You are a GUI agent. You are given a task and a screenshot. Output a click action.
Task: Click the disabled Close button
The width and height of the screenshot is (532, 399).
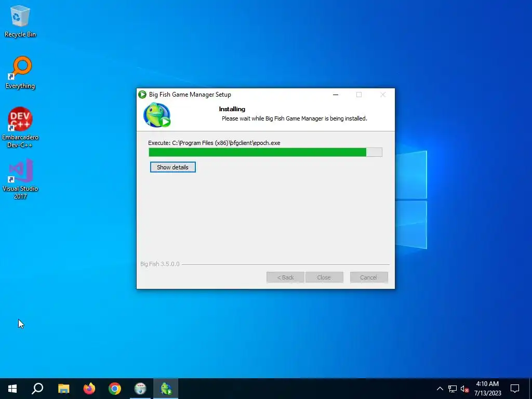tap(324, 277)
